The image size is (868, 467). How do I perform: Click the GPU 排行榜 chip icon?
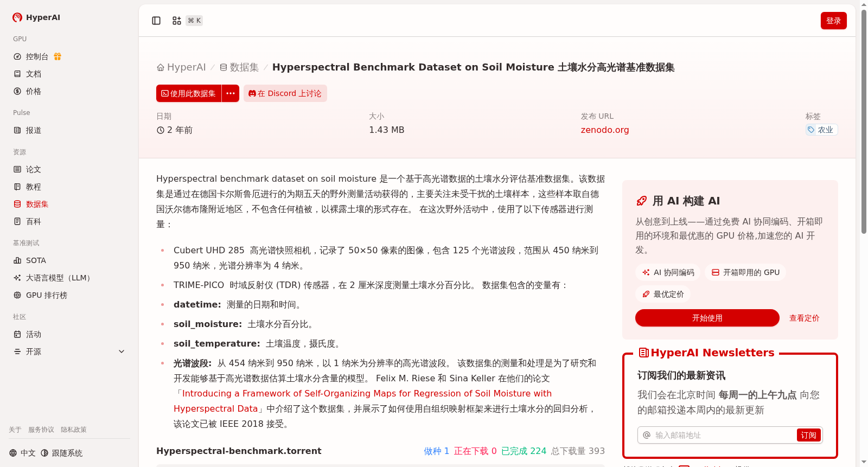click(17, 295)
